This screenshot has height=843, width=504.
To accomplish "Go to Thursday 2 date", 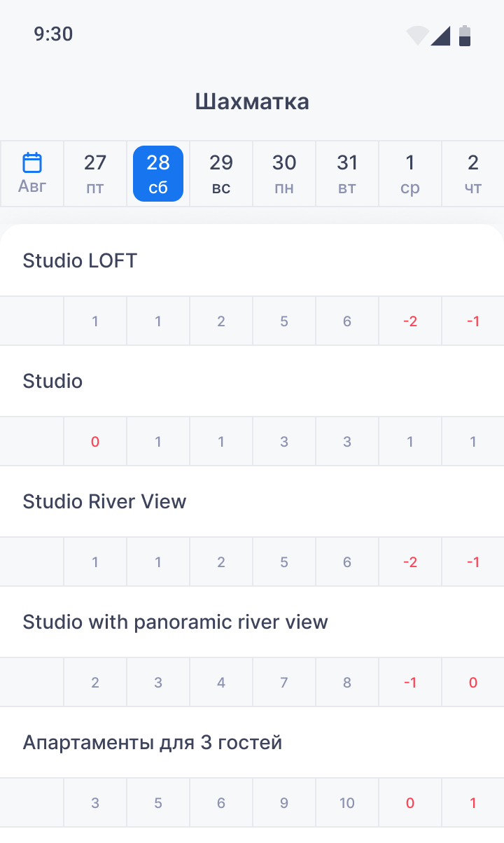I will [473, 173].
